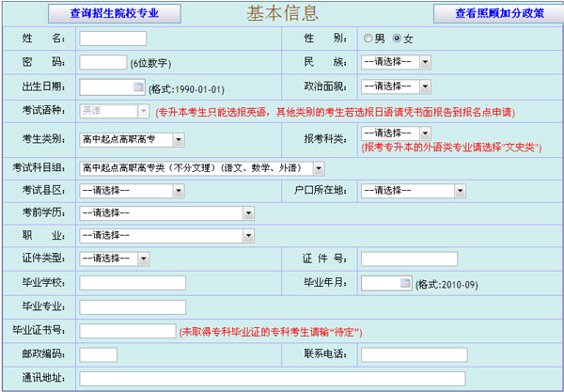Screen dimensions: 564x392
Task: Click the 通讯地址 text field
Action: pyautogui.click(x=273, y=379)
